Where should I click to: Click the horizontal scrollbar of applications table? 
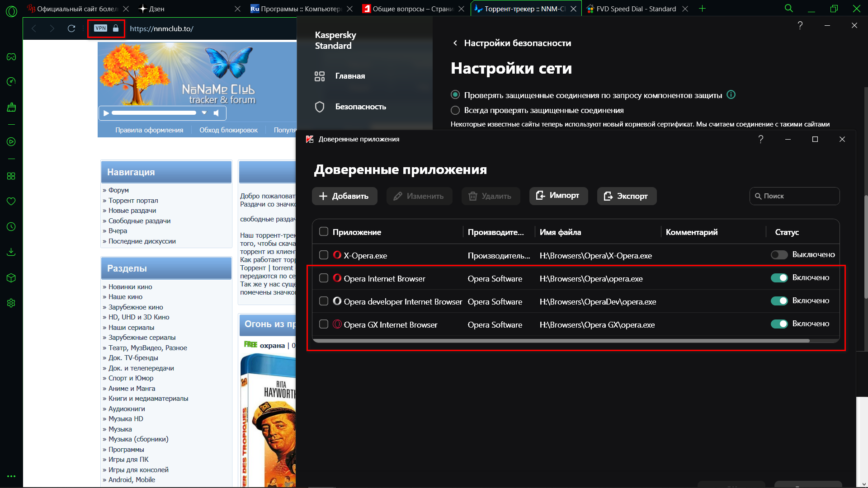[561, 341]
